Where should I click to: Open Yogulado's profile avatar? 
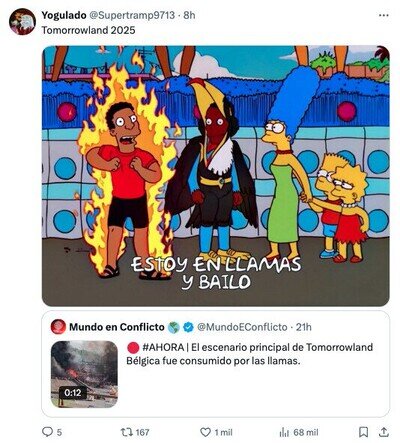point(22,22)
